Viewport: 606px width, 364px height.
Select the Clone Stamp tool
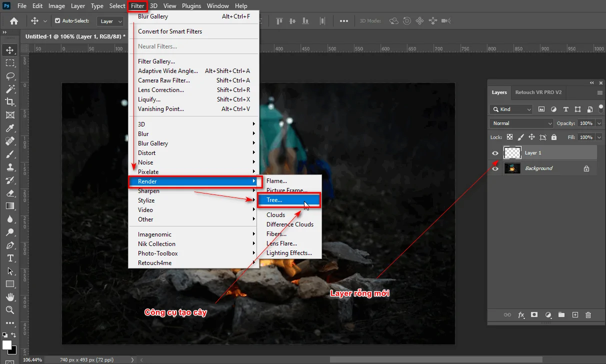[x=10, y=167]
